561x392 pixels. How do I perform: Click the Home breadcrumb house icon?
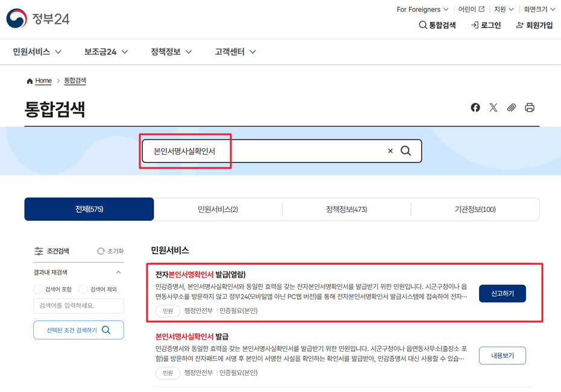[29, 80]
